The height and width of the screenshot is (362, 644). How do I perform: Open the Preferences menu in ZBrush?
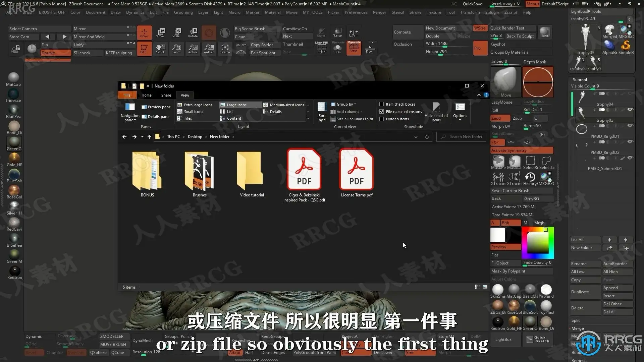(356, 12)
